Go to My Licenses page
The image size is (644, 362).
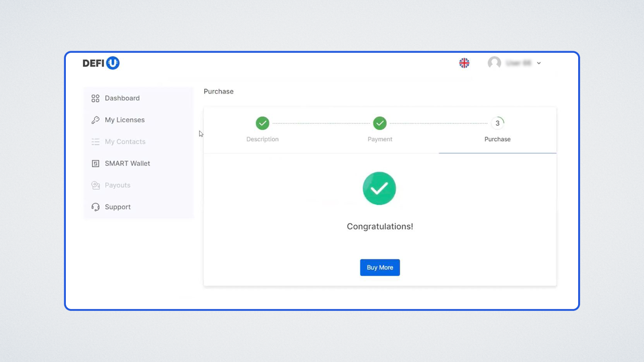pos(124,120)
